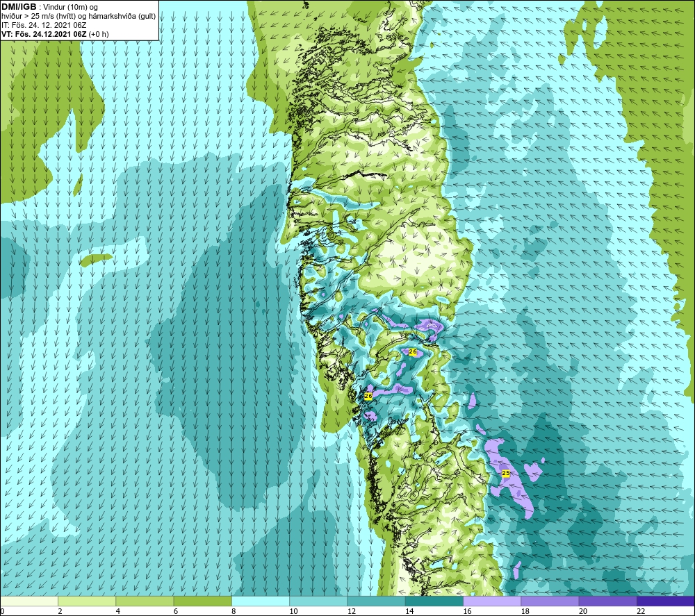
Task: Select the title line 'DMI/IGB : Vindur (10m) og'
Action: pos(50,7)
